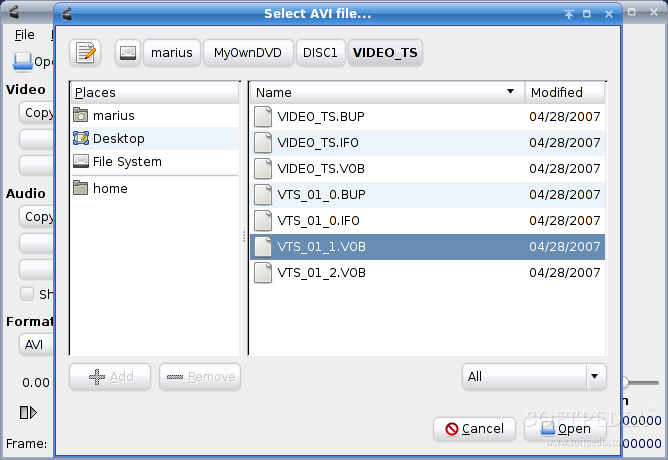Go to marius in Places
Viewport: 668px width, 460px height.
(113, 116)
